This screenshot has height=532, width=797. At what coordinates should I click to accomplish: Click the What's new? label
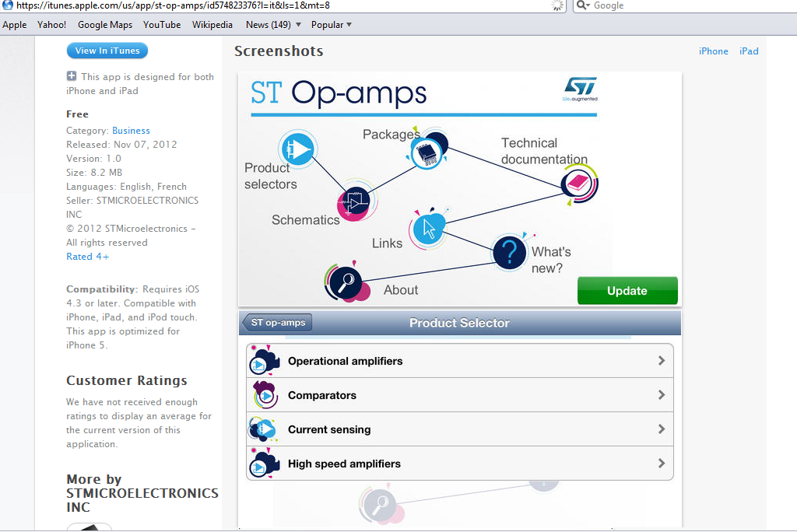click(x=551, y=260)
